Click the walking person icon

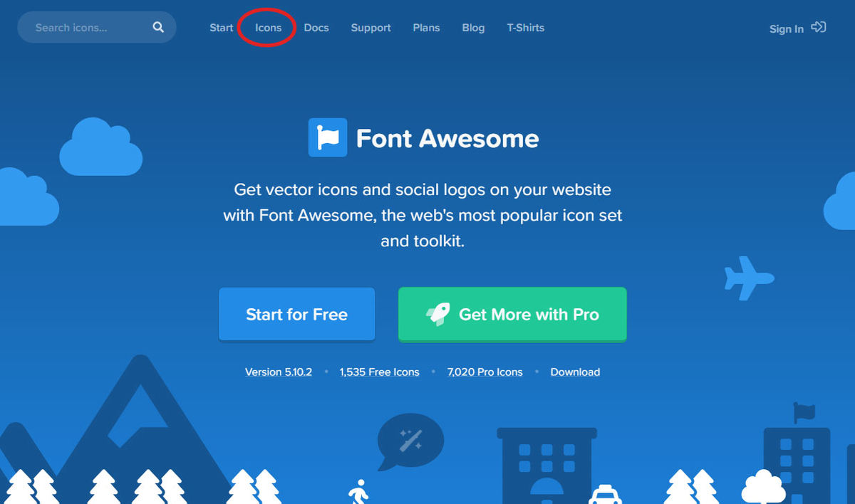coord(358,492)
